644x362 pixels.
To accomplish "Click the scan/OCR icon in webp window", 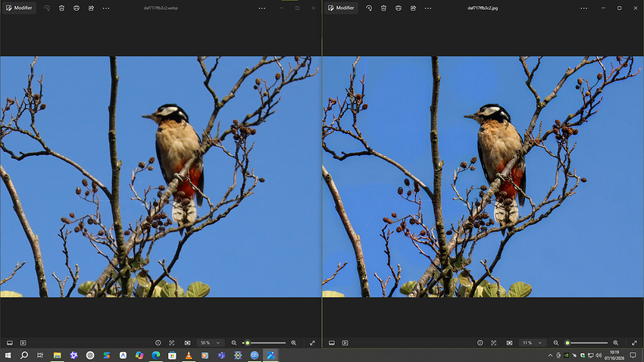I will [x=172, y=343].
